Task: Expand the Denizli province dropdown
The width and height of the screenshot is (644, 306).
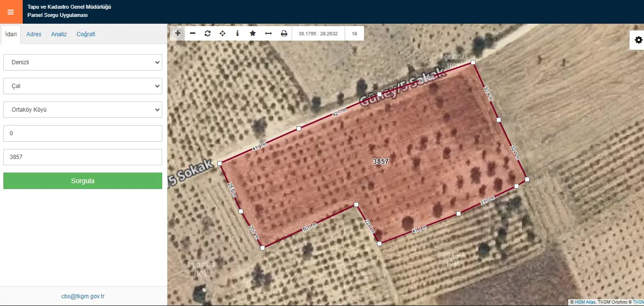Action: point(83,62)
